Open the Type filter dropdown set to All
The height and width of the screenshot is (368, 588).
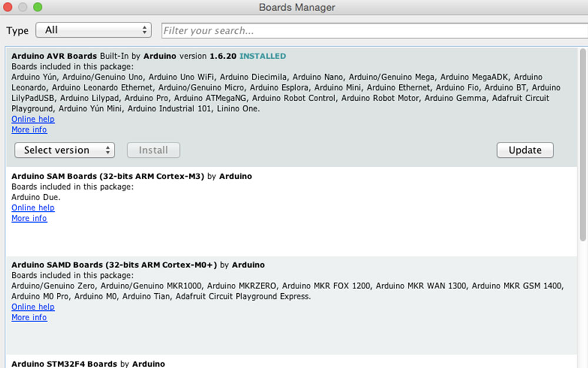[x=93, y=30]
